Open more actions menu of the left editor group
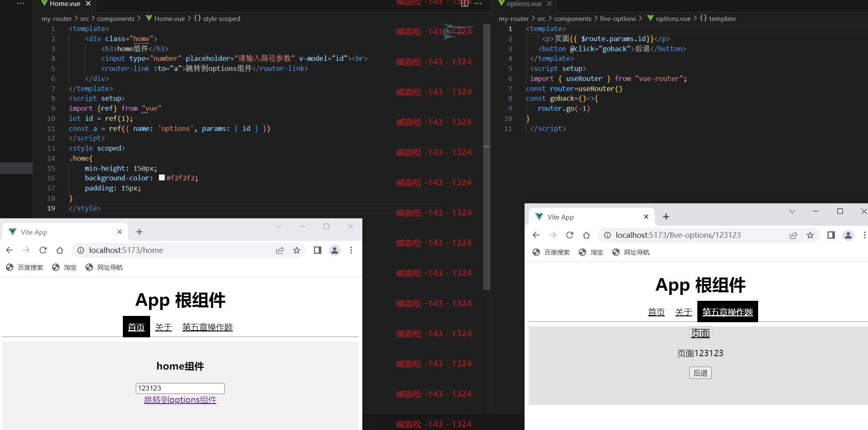Image resolution: width=868 pixels, height=430 pixels. pyautogui.click(x=478, y=4)
